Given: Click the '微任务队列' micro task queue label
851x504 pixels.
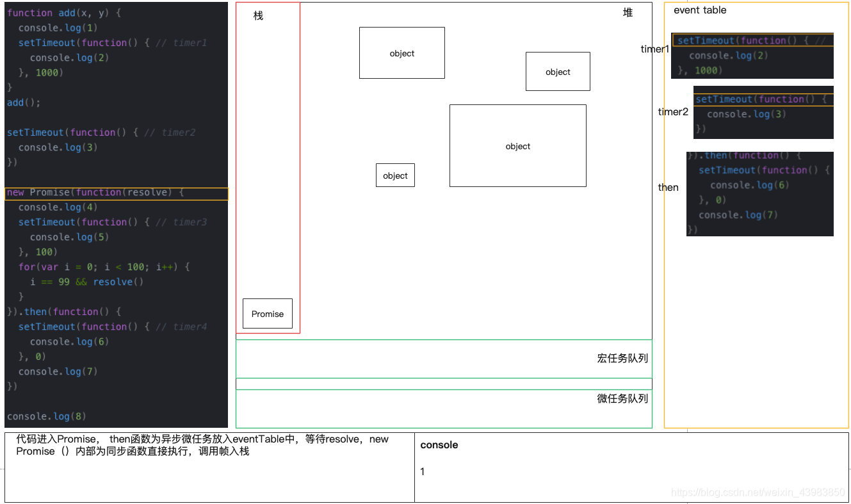Looking at the screenshot, I should (622, 398).
